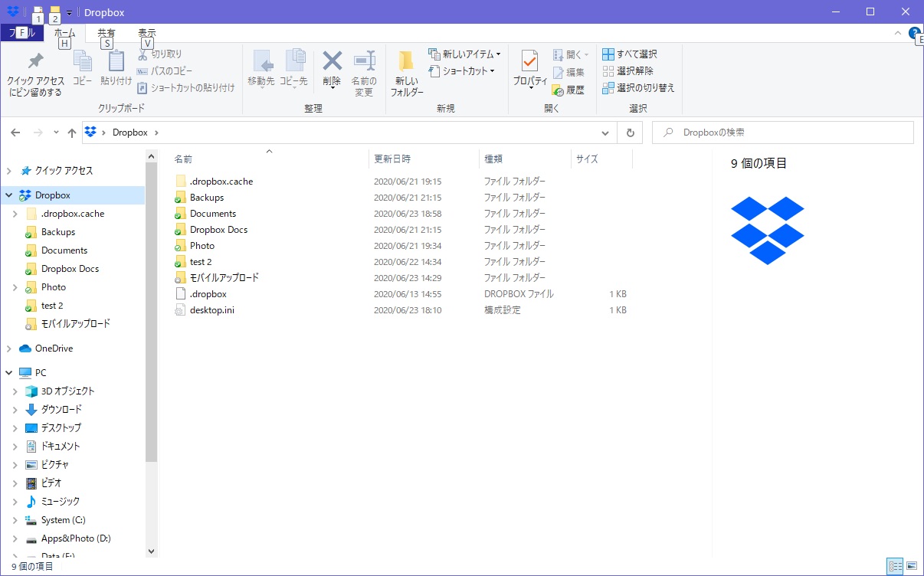Select desktop.ini file in list

pos(212,310)
